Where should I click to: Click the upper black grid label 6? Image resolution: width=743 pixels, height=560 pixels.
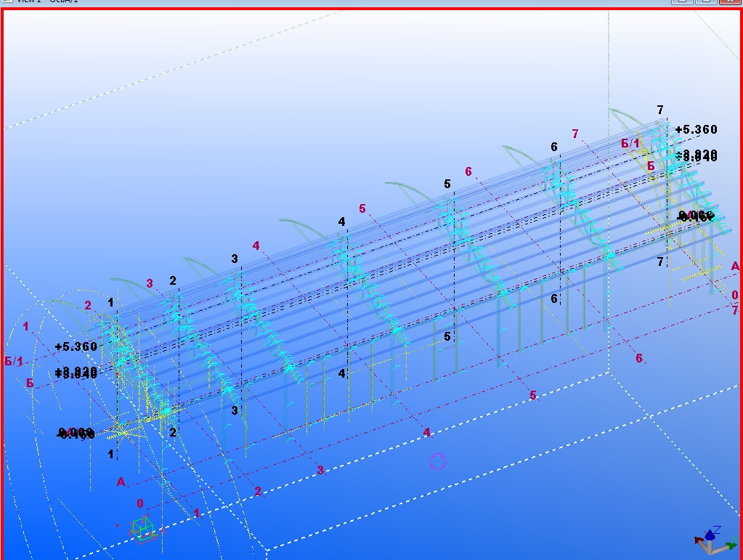pos(554,147)
